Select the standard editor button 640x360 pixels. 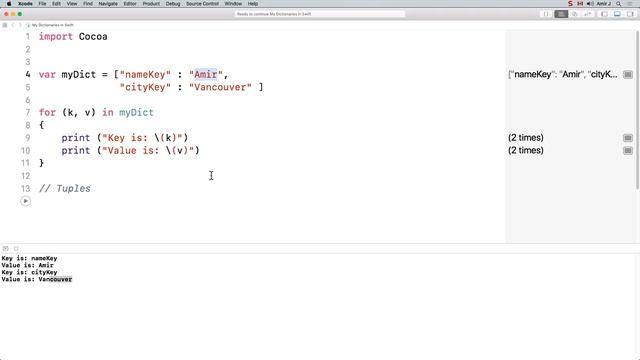(561, 14)
